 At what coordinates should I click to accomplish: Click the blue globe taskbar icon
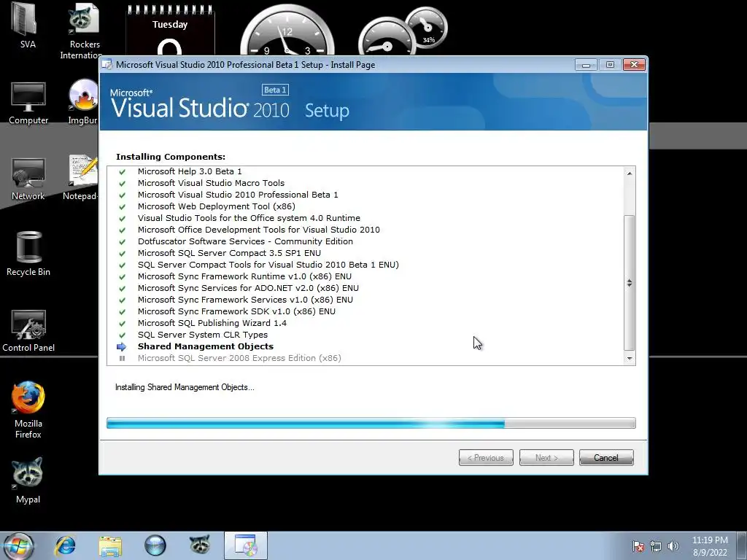click(x=155, y=545)
